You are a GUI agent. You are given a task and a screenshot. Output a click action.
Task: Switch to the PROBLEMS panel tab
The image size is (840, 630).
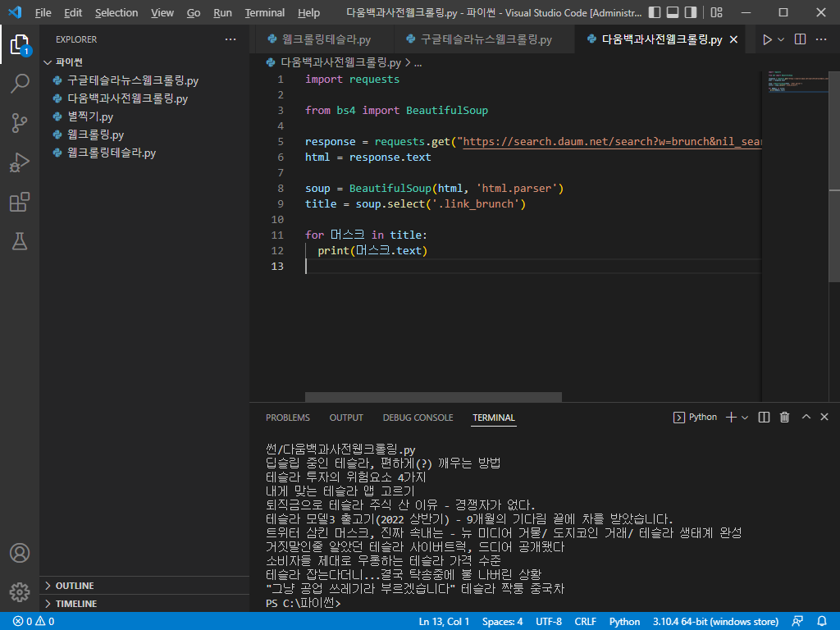click(288, 418)
